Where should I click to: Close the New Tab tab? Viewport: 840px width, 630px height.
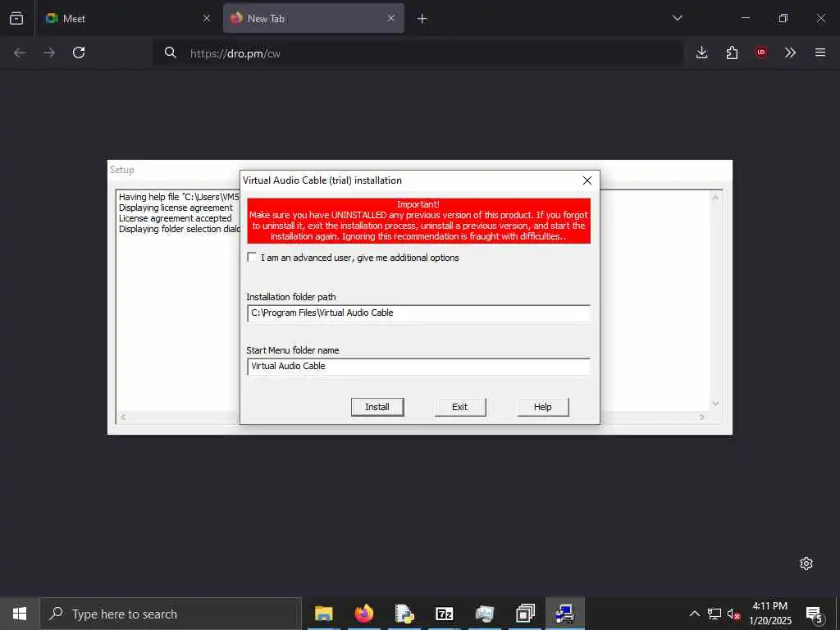pos(391,19)
